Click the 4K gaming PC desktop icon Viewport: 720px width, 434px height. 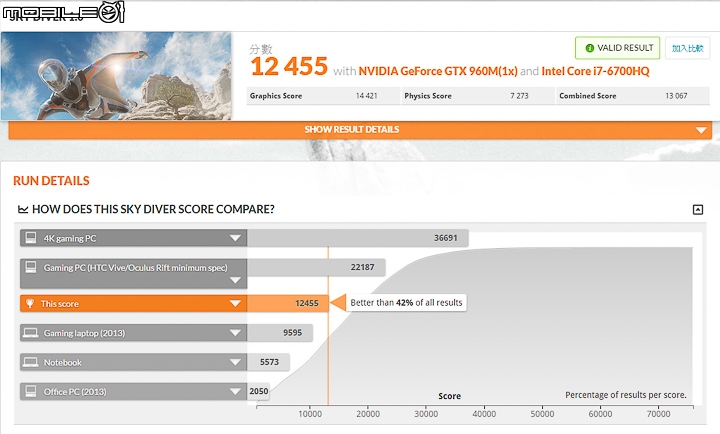31,237
